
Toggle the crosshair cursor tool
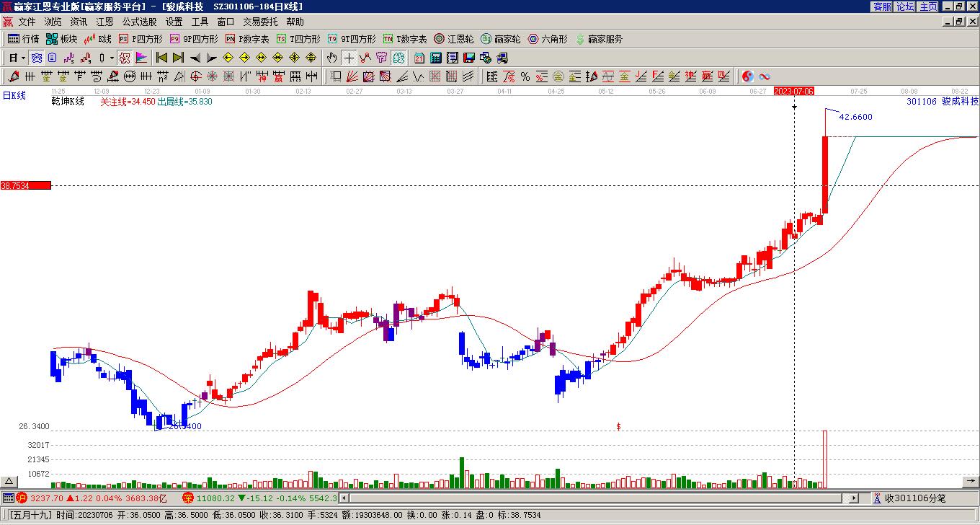349,58
